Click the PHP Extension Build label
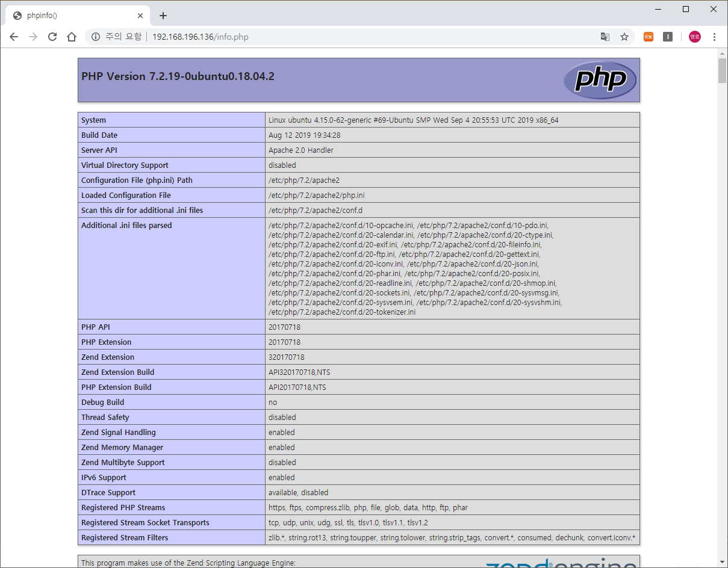The width and height of the screenshot is (728, 568). tap(116, 387)
